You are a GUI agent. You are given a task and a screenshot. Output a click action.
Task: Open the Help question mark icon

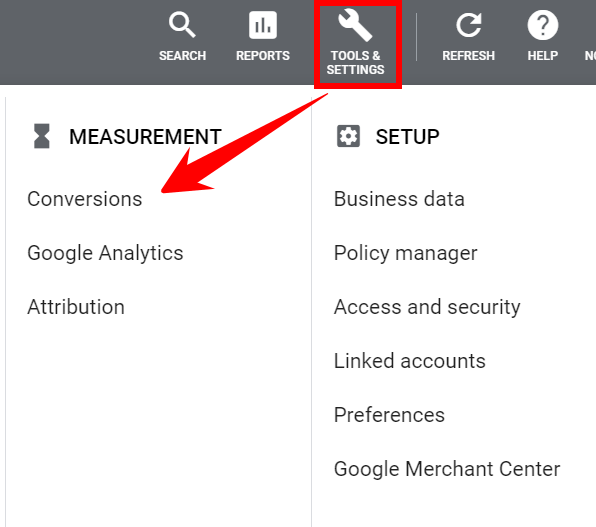click(543, 25)
